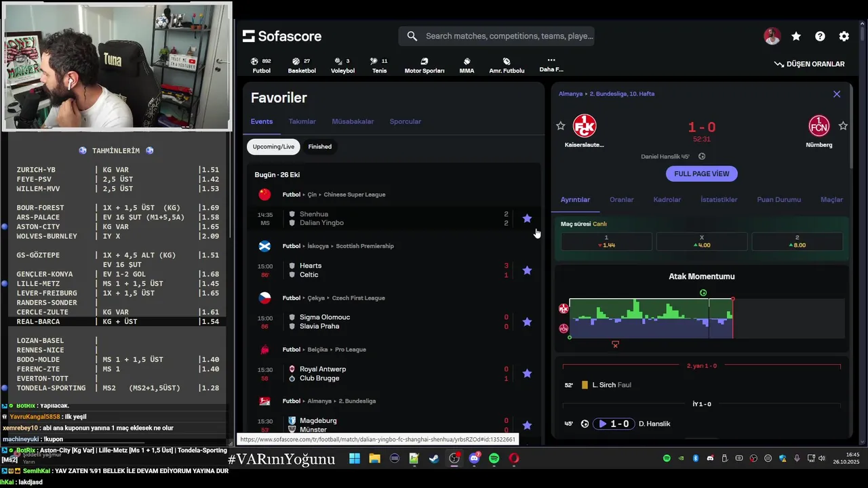Screen dimensions: 868x488
Task: Select the Finished filter
Action: click(x=320, y=146)
